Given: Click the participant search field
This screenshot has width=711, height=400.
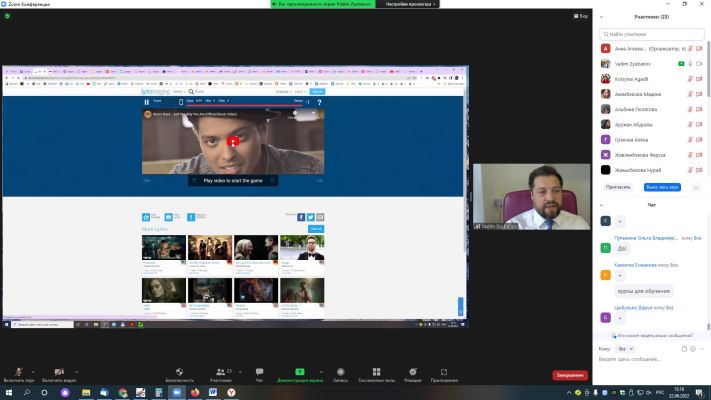Looking at the screenshot, I should tap(652, 34).
